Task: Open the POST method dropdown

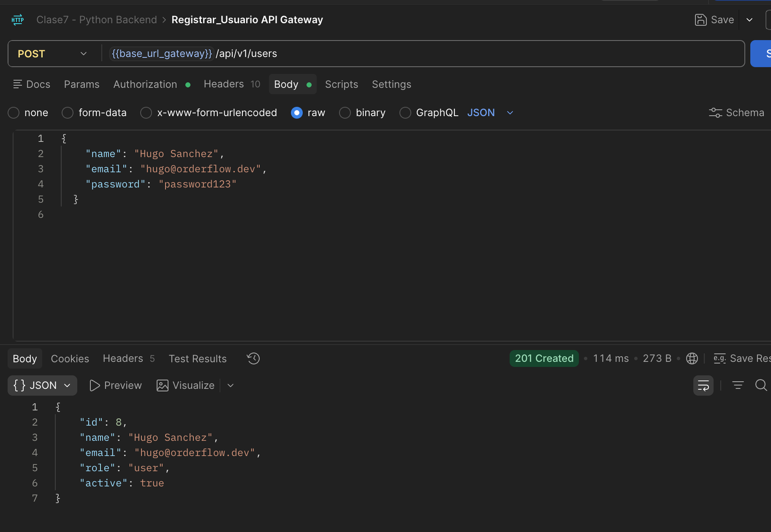Action: click(x=53, y=54)
